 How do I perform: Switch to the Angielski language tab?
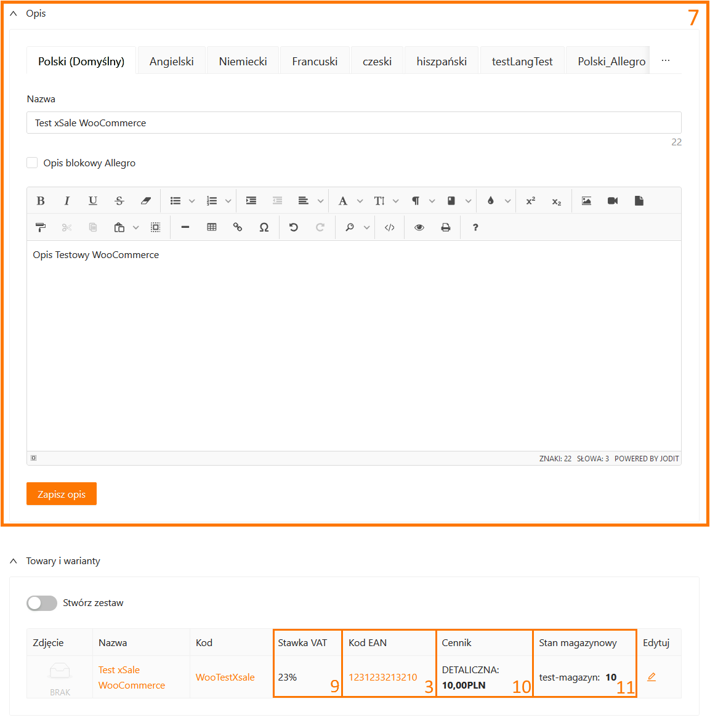coord(171,62)
